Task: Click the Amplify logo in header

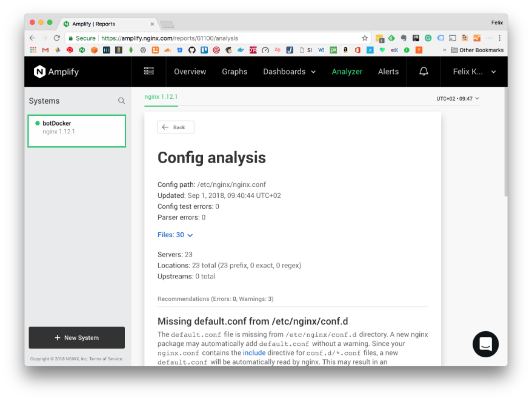Action: 56,72
